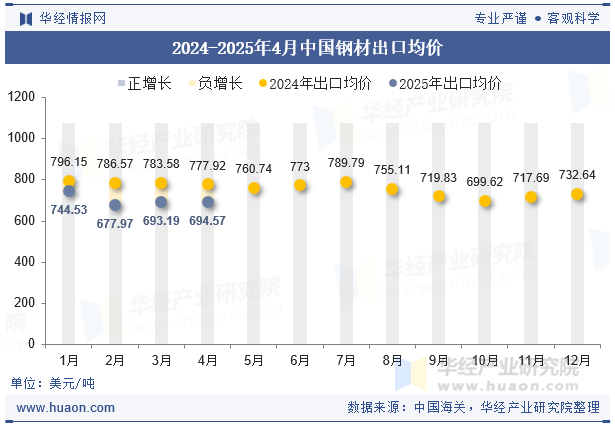
Task: Click the 2025 February blue data point
Action: click(115, 205)
